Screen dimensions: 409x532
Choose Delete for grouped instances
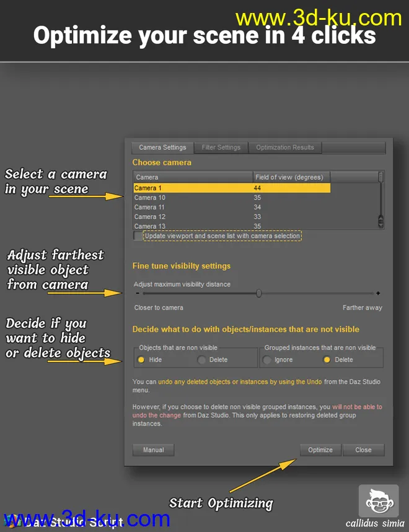click(x=327, y=360)
